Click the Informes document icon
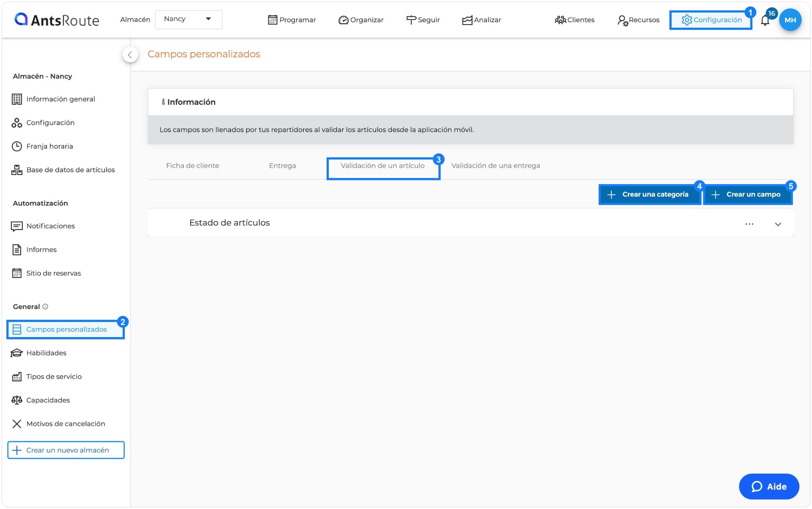The width and height of the screenshot is (812, 509). [x=17, y=250]
